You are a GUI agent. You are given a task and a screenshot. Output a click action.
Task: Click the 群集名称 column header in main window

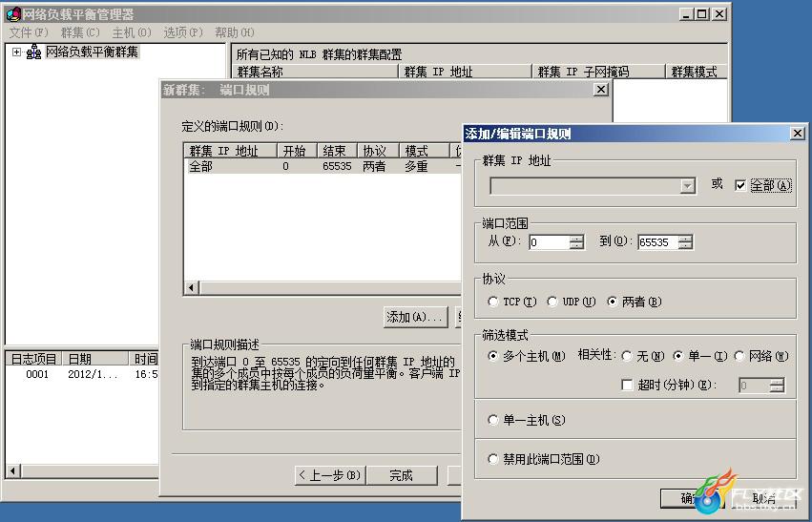coord(316,72)
